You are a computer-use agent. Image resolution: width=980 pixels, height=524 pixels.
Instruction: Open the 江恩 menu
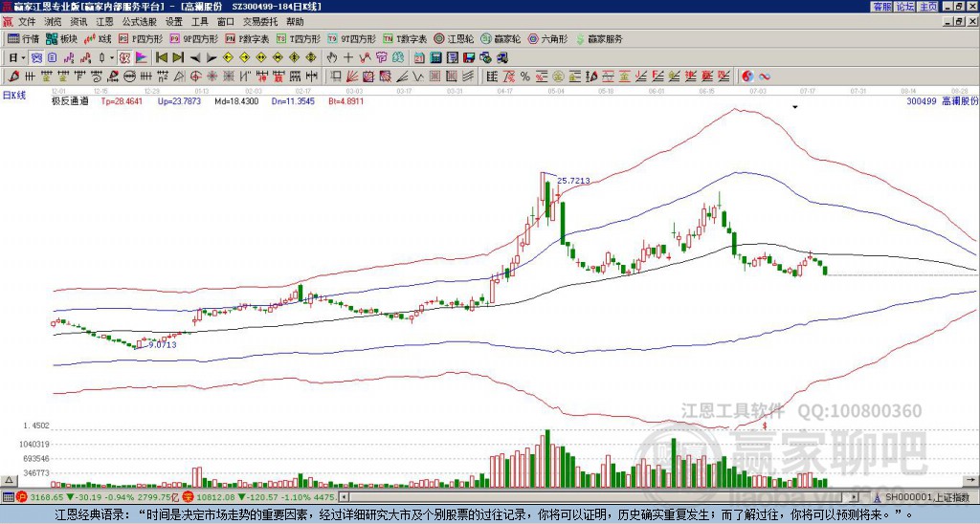(105, 22)
